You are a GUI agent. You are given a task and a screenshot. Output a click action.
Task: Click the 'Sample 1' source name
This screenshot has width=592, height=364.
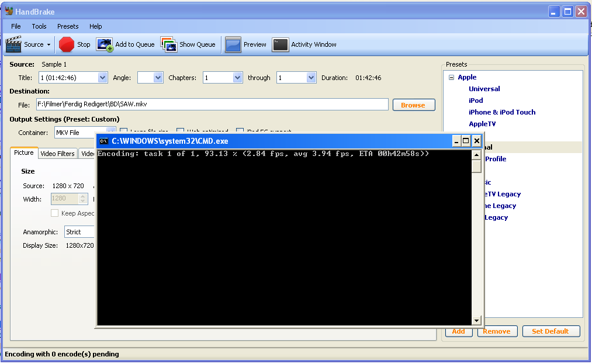point(54,65)
